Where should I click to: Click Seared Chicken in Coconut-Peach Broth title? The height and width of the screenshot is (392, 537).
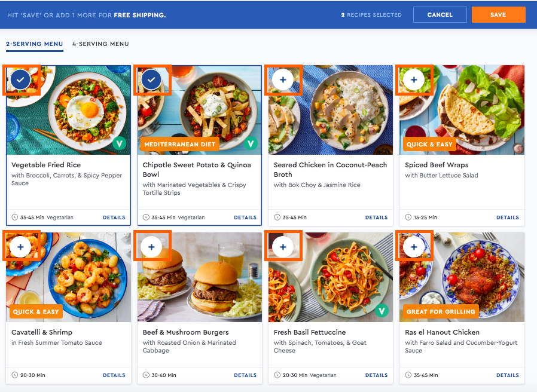330,170
